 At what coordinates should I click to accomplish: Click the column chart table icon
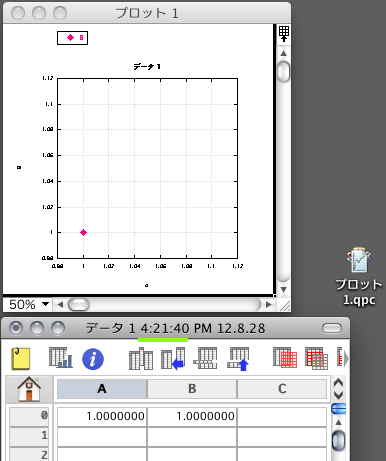(x=61, y=358)
